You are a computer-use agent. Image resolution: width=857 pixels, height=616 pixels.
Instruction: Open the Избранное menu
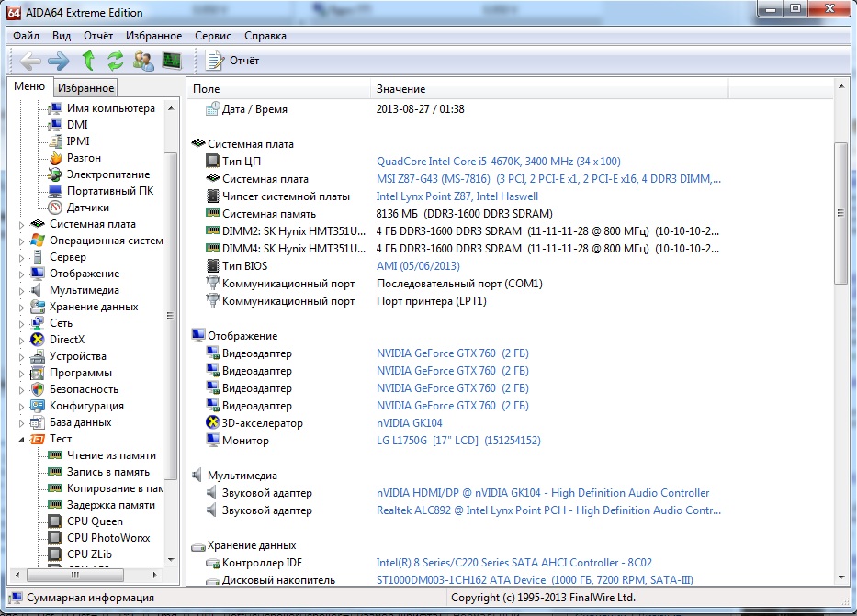153,36
